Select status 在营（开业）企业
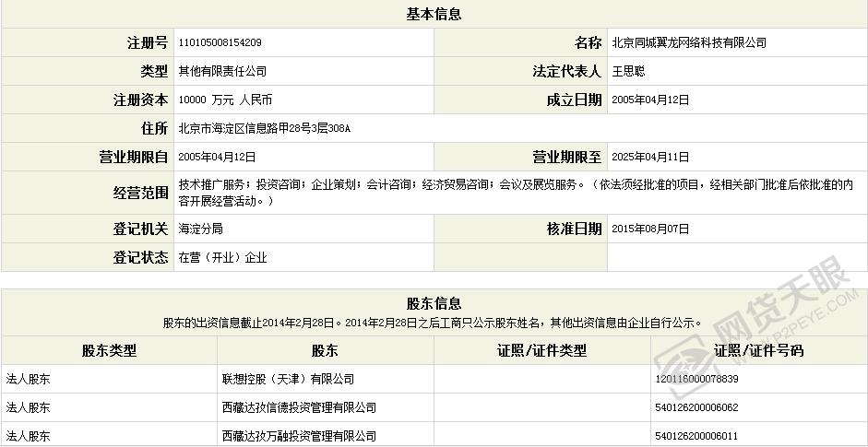Image resolution: width=868 pixels, height=447 pixels. (222, 257)
